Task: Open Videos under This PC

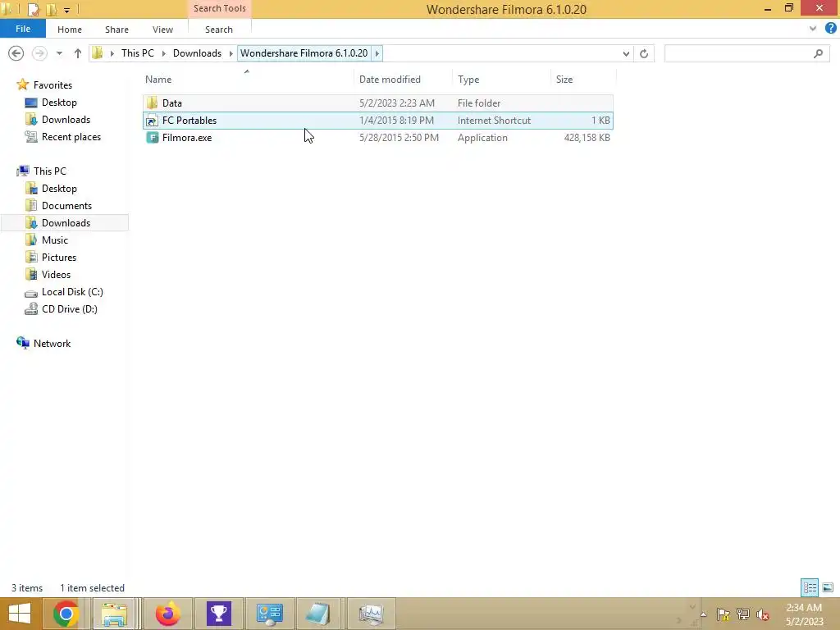Action: (56, 274)
